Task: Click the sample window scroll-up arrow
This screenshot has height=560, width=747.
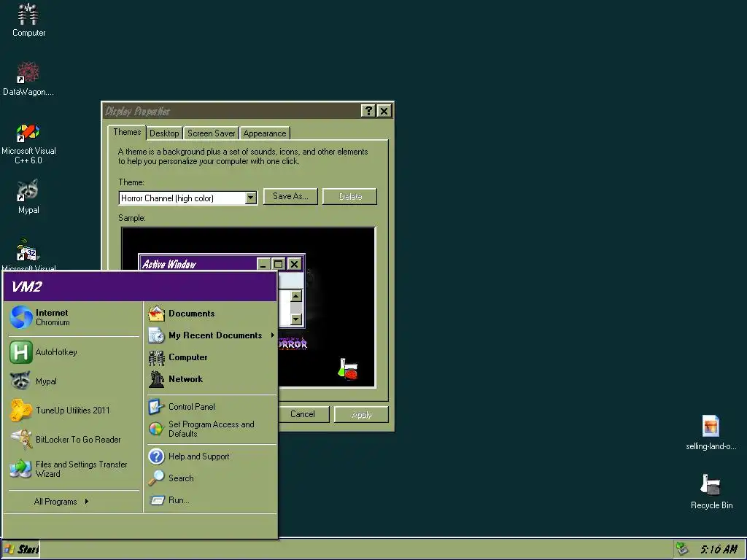Action: (x=296, y=296)
